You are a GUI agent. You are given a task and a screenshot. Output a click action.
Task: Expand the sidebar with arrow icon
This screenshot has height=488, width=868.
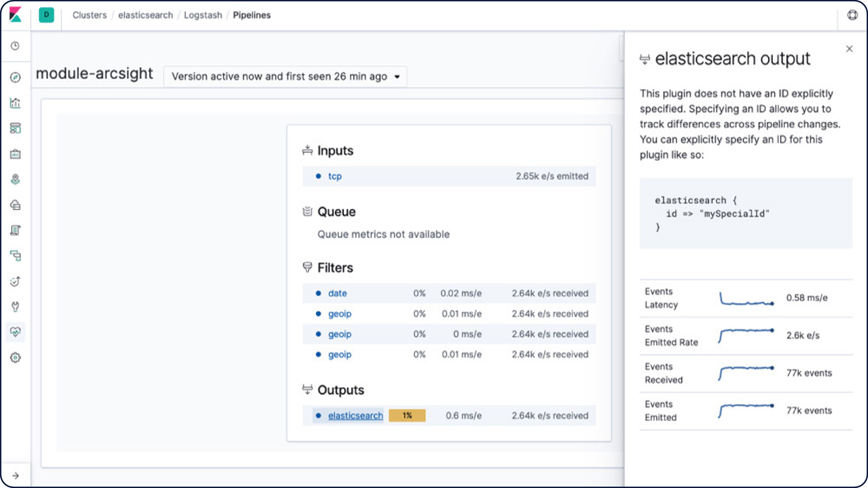(15, 476)
